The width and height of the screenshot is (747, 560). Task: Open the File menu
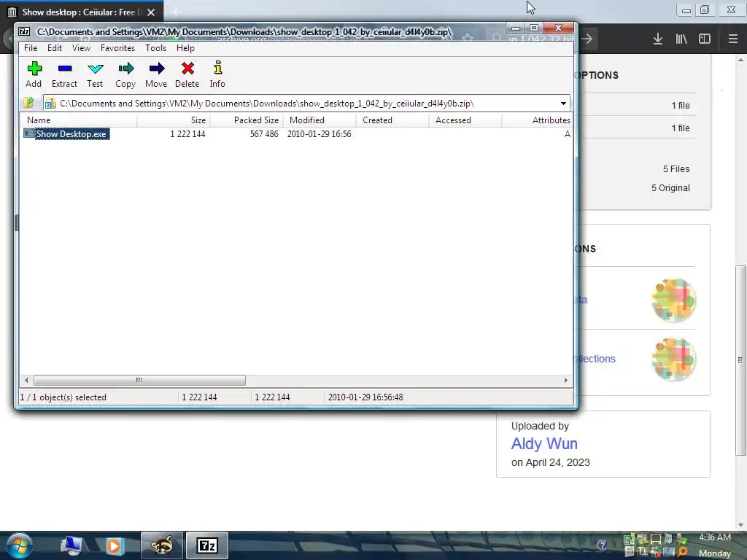[31, 48]
